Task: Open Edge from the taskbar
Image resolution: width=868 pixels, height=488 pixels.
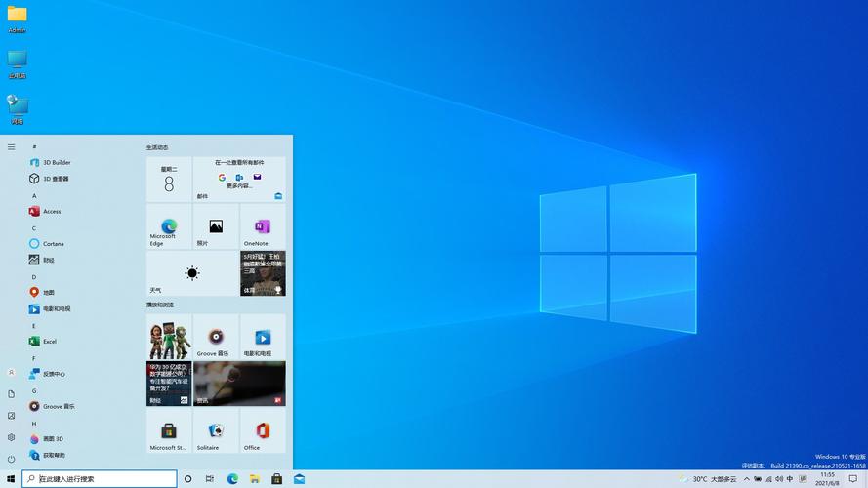Action: coord(232,478)
